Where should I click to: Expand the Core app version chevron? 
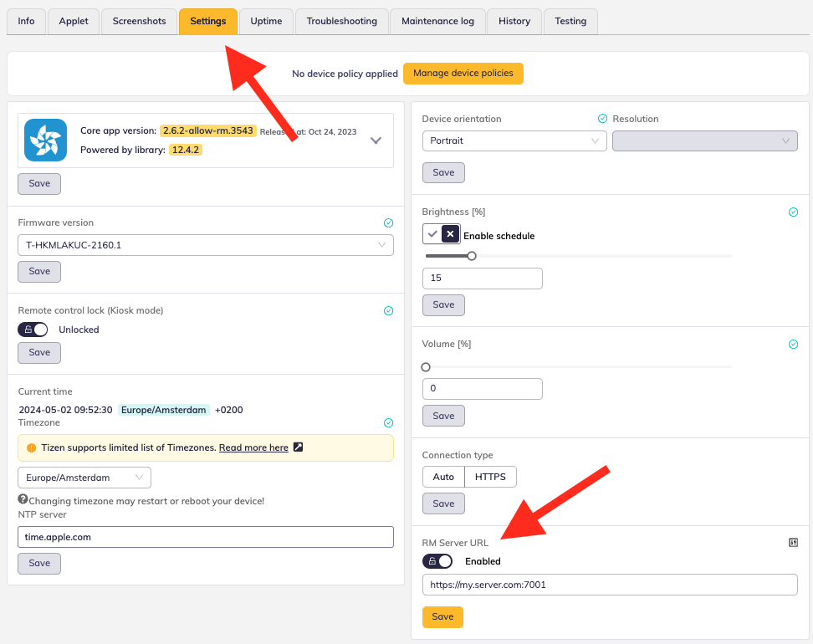(376, 141)
